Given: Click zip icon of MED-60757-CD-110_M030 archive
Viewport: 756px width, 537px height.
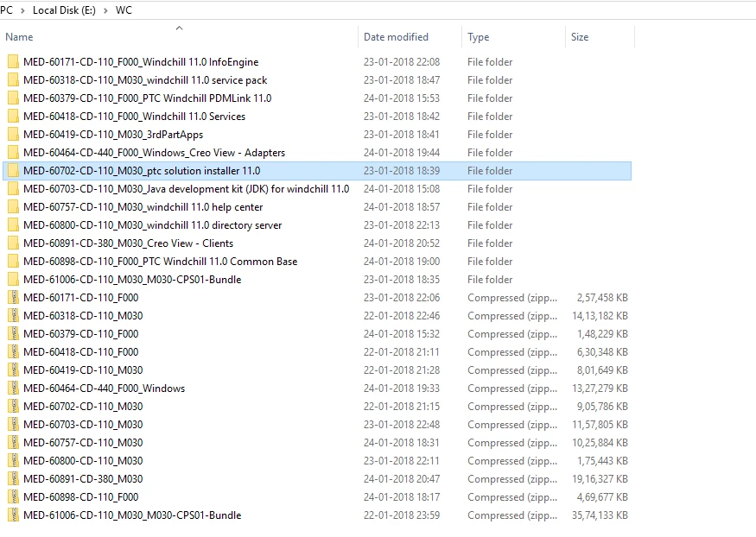Looking at the screenshot, I should point(13,443).
